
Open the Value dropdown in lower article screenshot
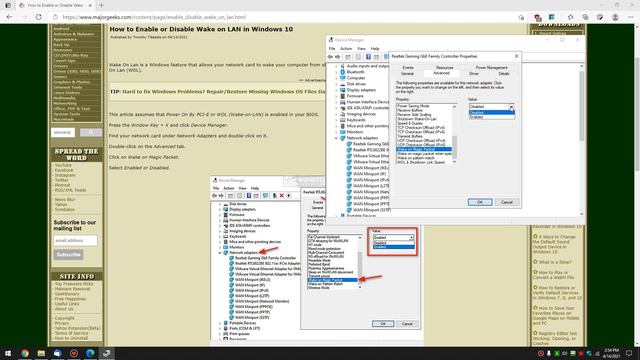click(411, 237)
